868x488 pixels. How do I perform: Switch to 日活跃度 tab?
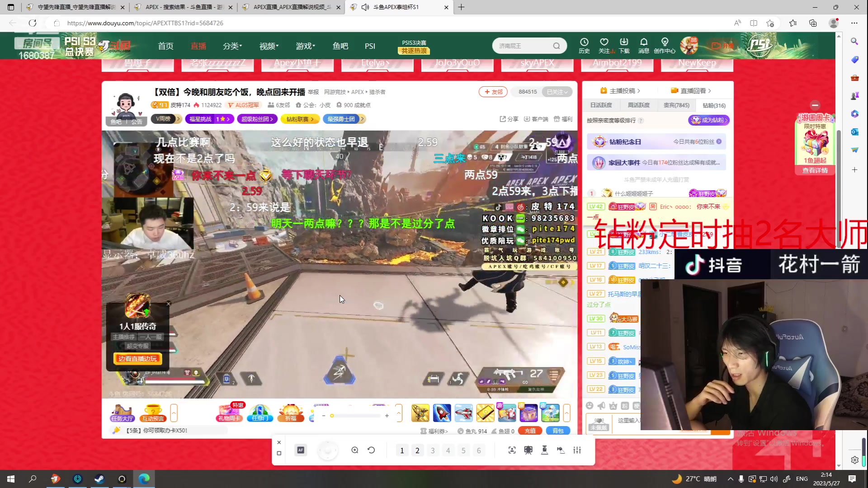601,105
